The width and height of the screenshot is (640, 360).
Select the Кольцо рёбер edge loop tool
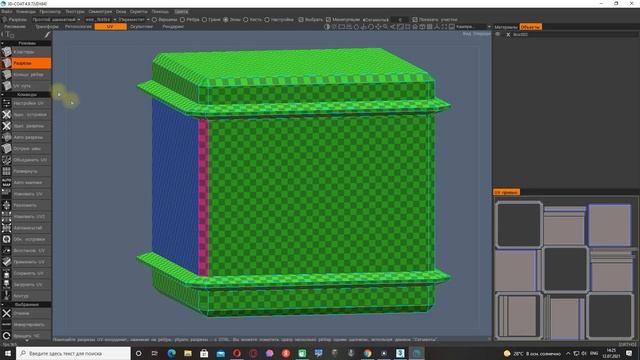(x=26, y=75)
